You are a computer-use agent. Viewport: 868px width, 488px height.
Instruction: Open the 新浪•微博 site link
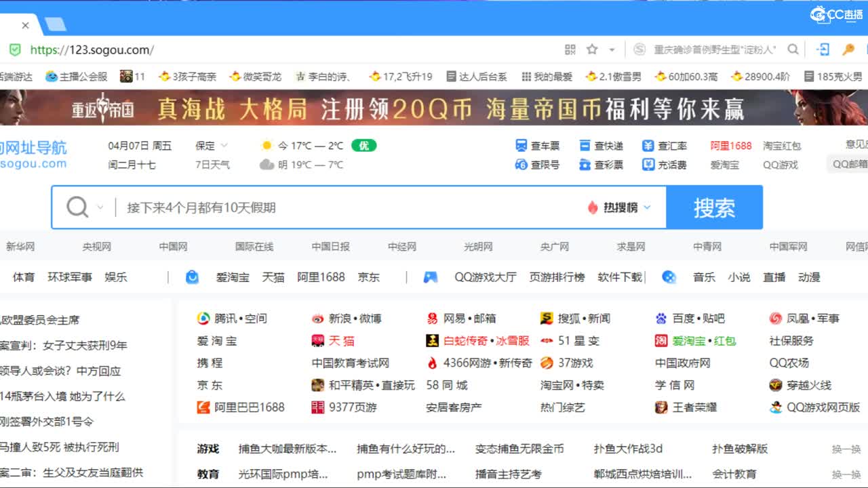(347, 319)
